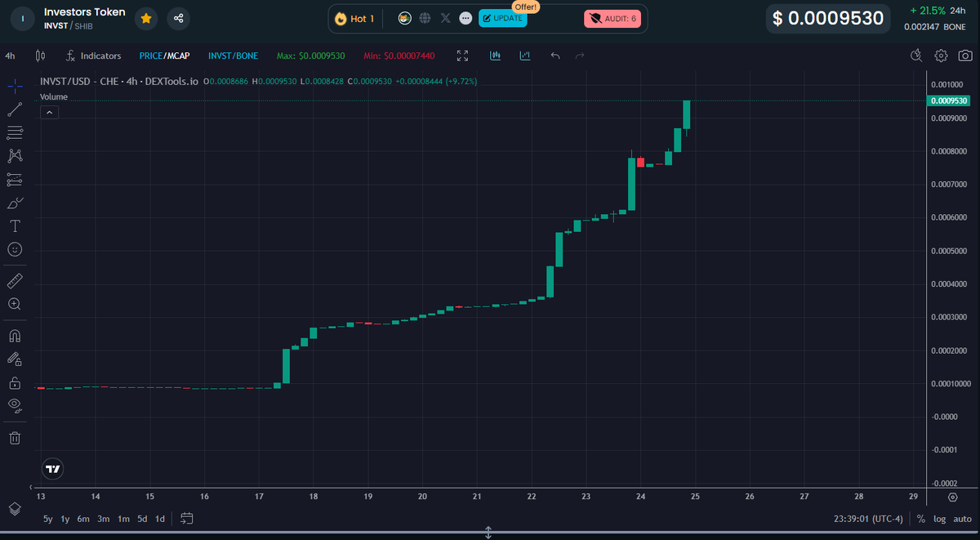Show more links via the ellipsis icon
The width and height of the screenshot is (980, 540).
pos(465,18)
